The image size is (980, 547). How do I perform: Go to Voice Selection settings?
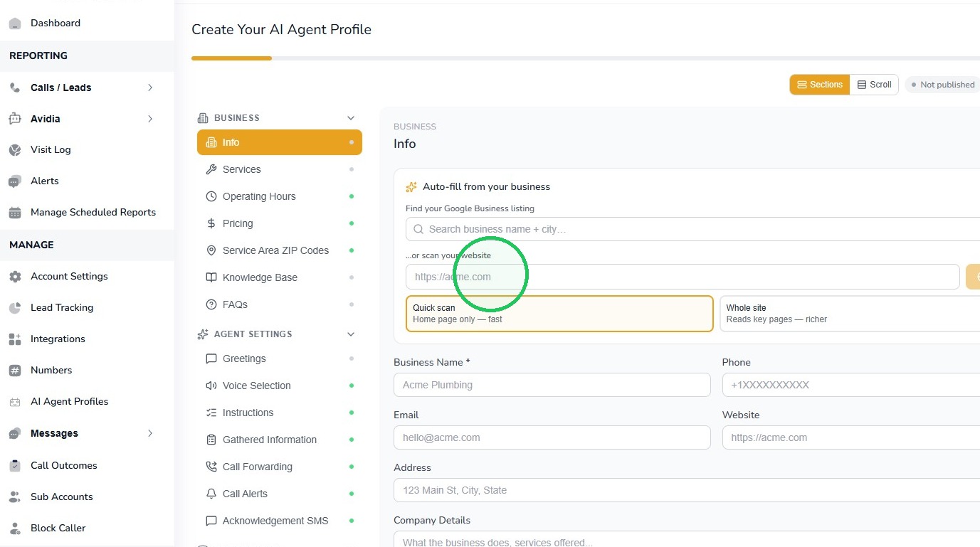280,386
